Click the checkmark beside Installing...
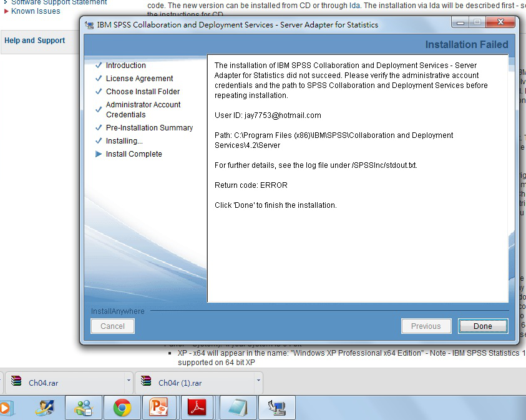526x420 pixels. (x=99, y=140)
